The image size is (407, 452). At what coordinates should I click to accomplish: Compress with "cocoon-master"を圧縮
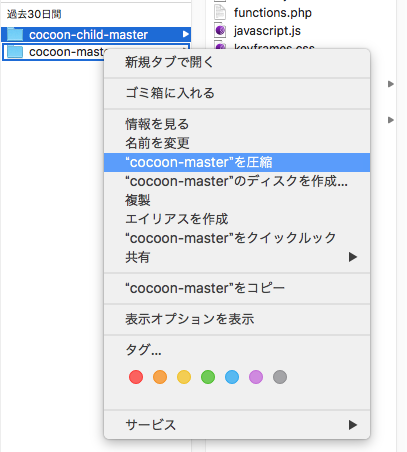[x=237, y=162]
